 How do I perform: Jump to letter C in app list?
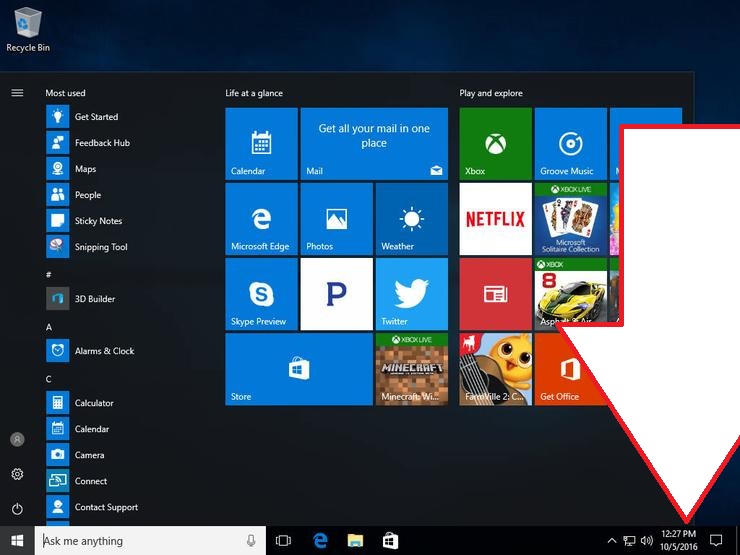pos(49,379)
